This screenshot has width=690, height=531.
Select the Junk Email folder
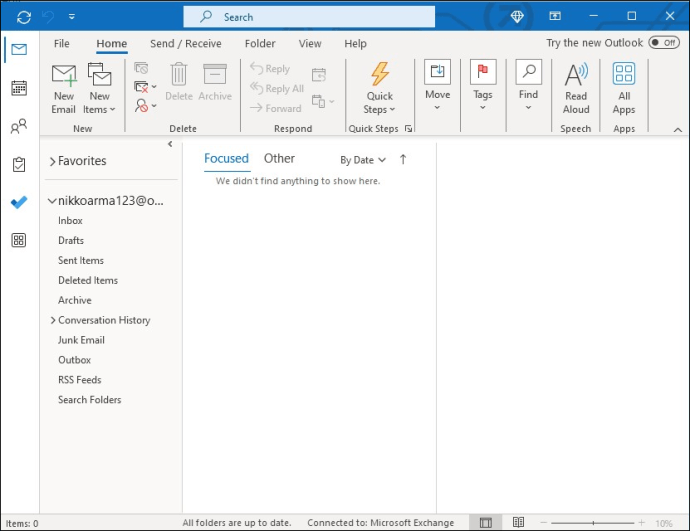tap(81, 340)
